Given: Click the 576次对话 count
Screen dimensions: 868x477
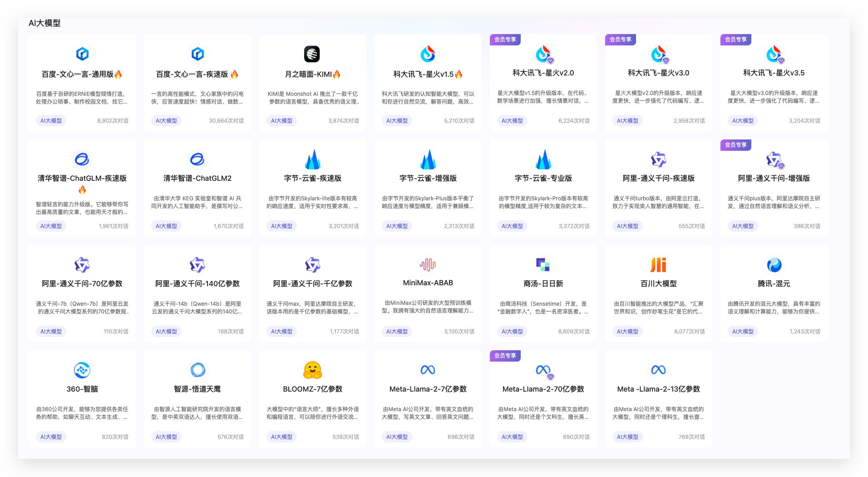Looking at the screenshot, I should (231, 437).
